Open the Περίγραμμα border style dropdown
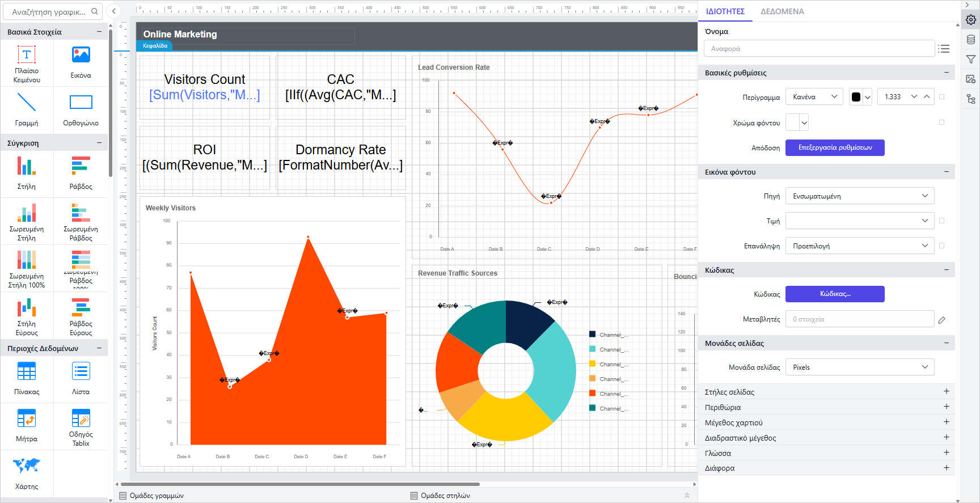This screenshot has width=980, height=503. coord(814,97)
